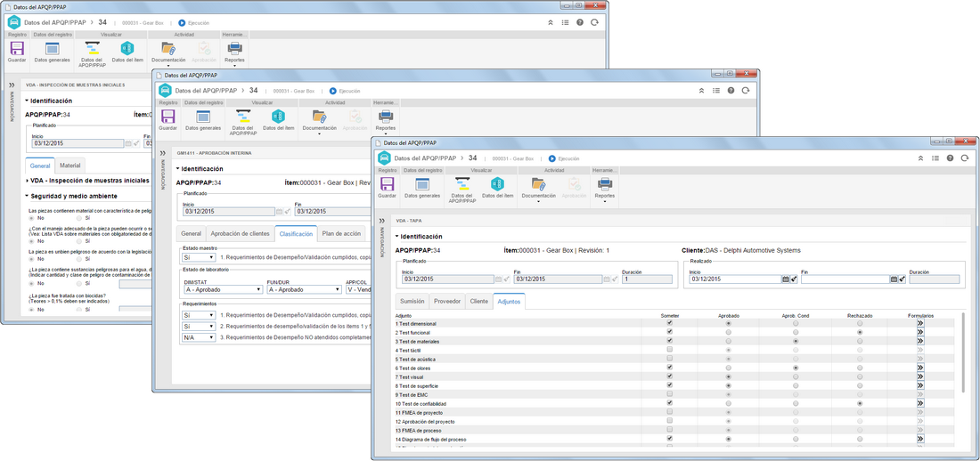980x461 pixels.
Task: Uncheck Someter for 1 Test dimensional
Action: (670, 324)
